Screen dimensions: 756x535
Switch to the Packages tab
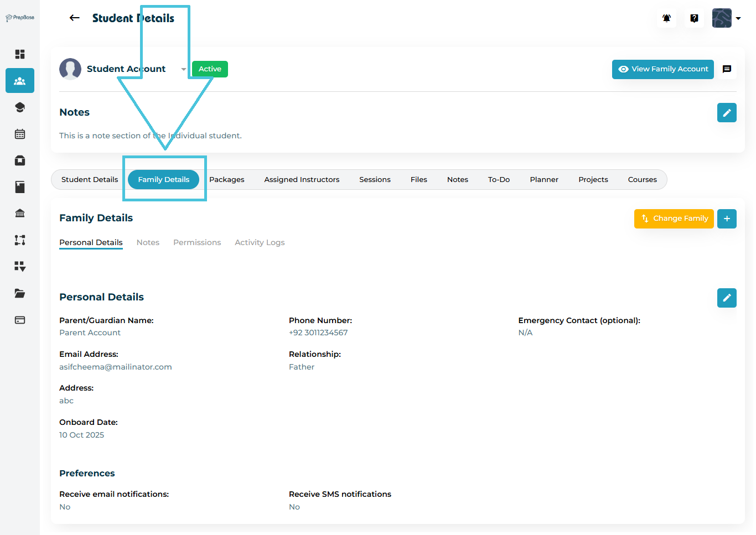[226, 180]
